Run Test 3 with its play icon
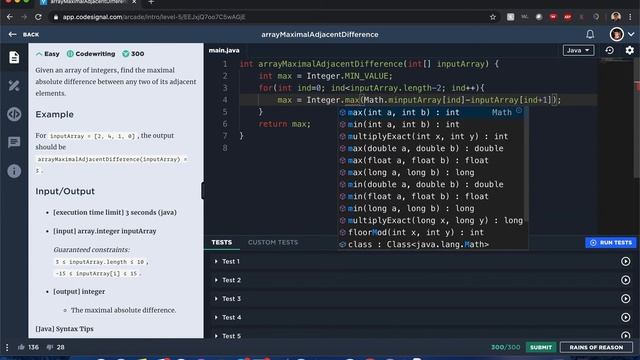Screen dimensions: 640x360 point(626,299)
